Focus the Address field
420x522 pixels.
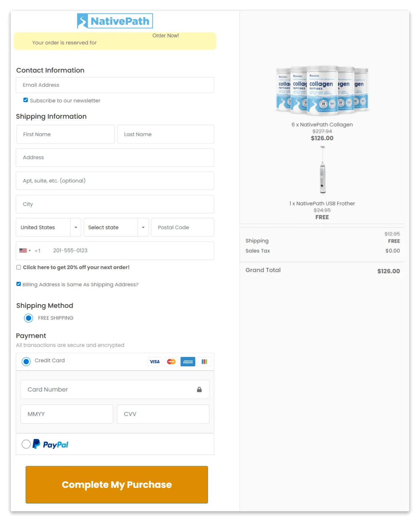coord(115,158)
